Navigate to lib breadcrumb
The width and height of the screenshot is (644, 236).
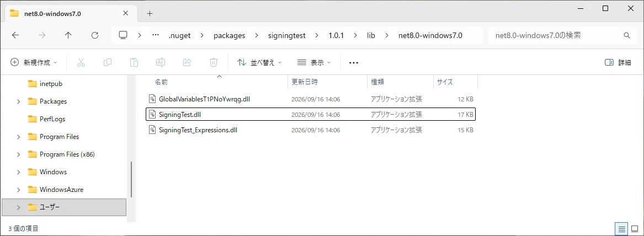tap(371, 35)
